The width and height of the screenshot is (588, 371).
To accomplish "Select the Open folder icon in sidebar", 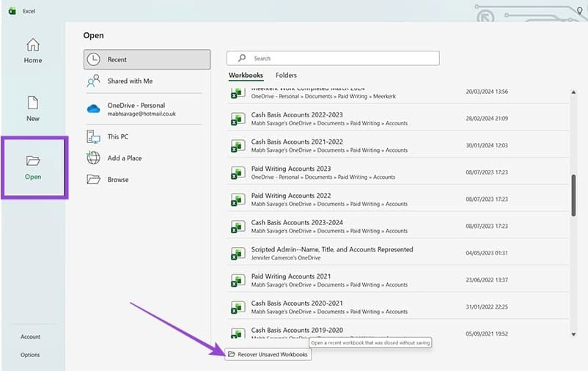I will click(x=33, y=161).
